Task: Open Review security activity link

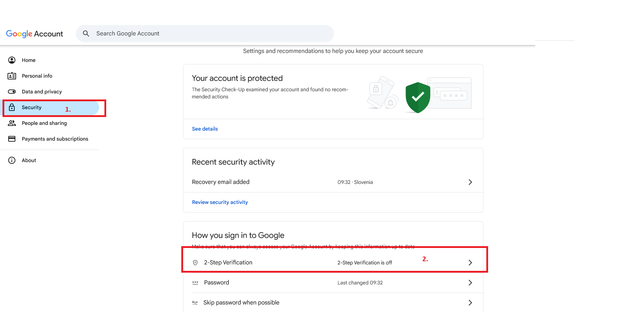Action: click(x=220, y=202)
